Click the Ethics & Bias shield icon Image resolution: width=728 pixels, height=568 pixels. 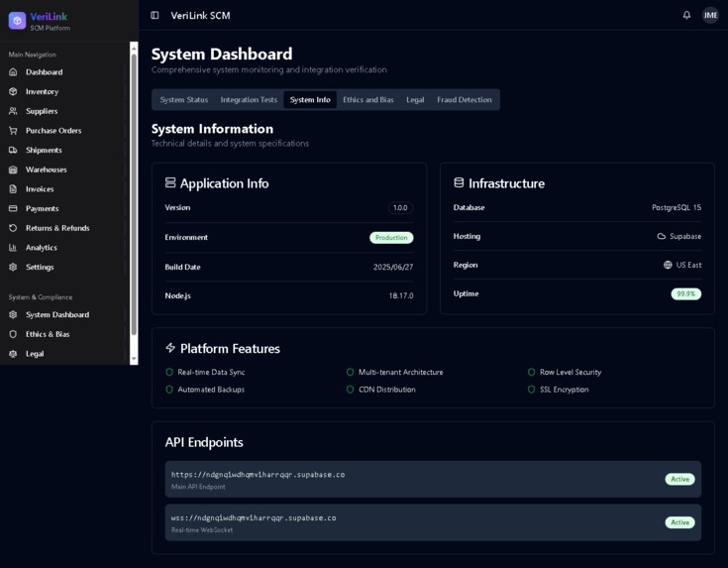pyautogui.click(x=13, y=334)
